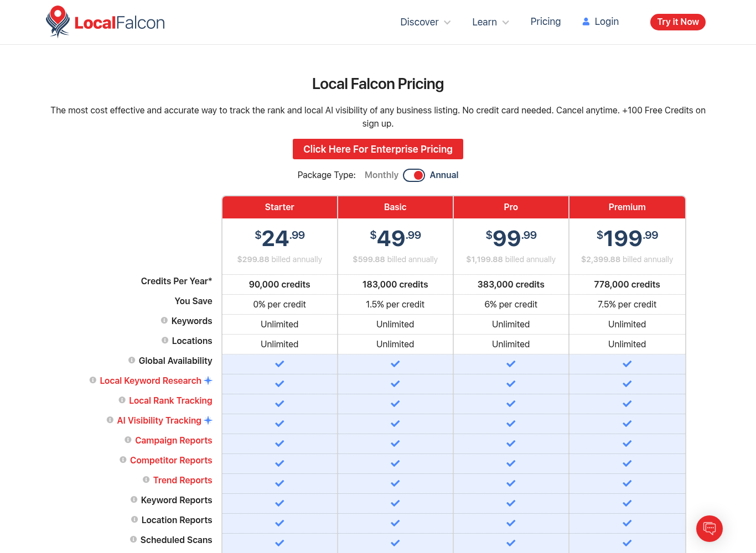Image resolution: width=756 pixels, height=553 pixels.
Task: Click the info icon beside Keywords
Action: point(164,320)
